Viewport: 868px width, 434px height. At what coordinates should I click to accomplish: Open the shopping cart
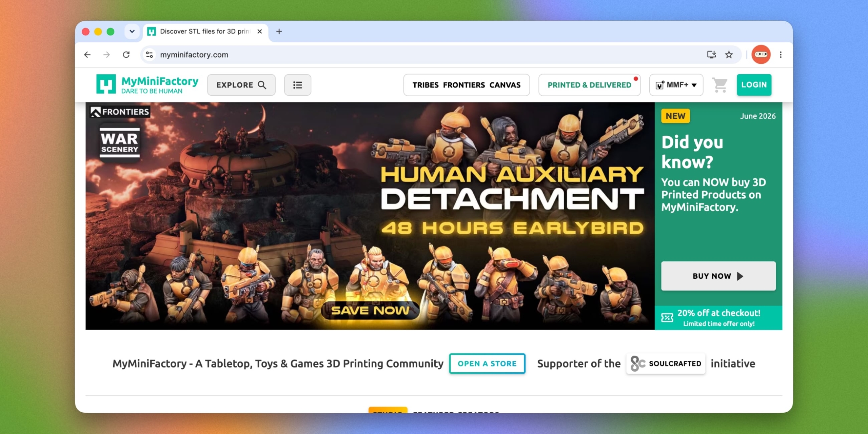(x=719, y=85)
